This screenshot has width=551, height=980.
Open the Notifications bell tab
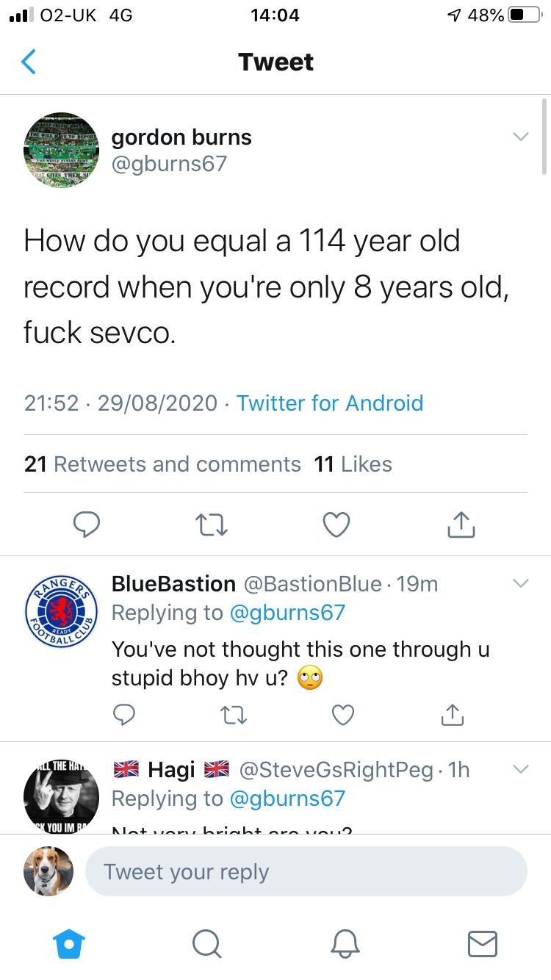coord(345,943)
